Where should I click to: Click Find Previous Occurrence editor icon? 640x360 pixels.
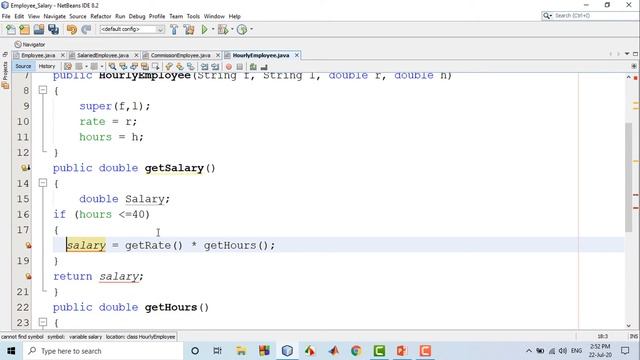coord(123,67)
